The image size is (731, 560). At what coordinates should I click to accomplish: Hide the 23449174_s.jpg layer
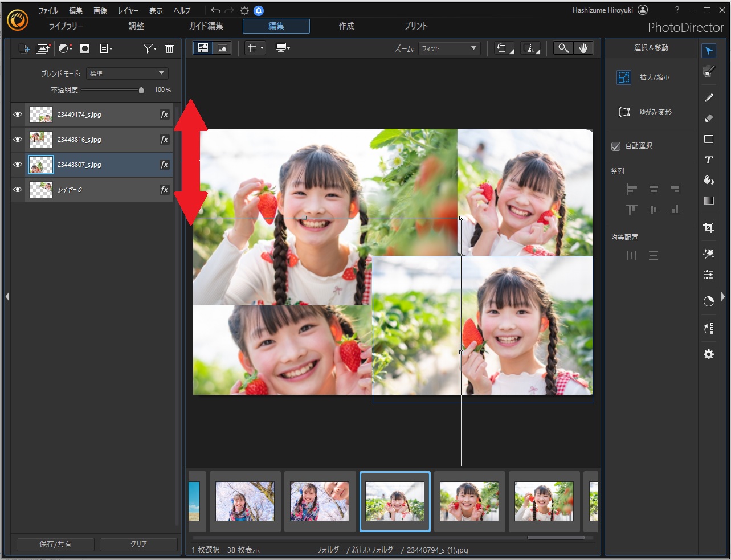[18, 115]
